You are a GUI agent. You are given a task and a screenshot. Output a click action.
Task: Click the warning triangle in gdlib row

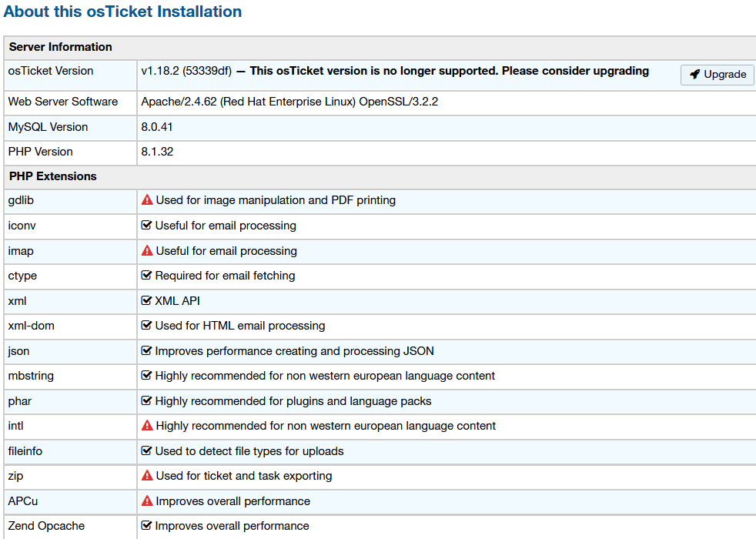coord(147,200)
